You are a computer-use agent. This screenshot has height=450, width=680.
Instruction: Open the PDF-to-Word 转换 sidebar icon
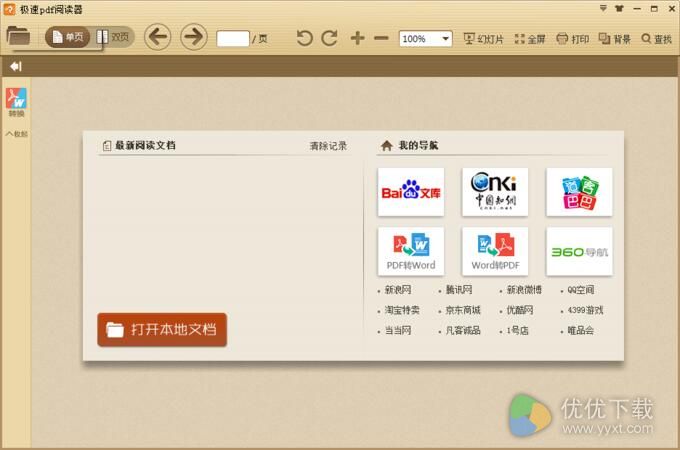coord(16,102)
